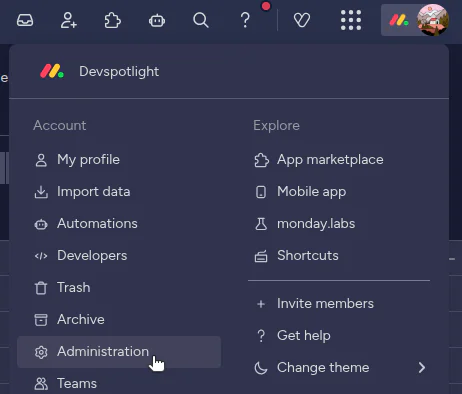The width and height of the screenshot is (462, 394).
Task: Click the keyboard icon beside Shortcuts
Action: (x=261, y=256)
